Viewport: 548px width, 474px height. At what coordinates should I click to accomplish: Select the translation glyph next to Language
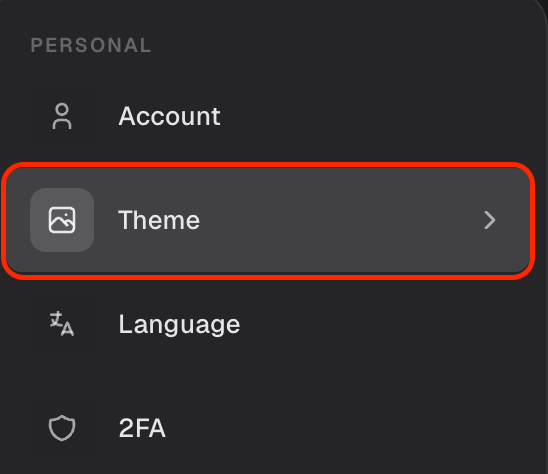[62, 324]
